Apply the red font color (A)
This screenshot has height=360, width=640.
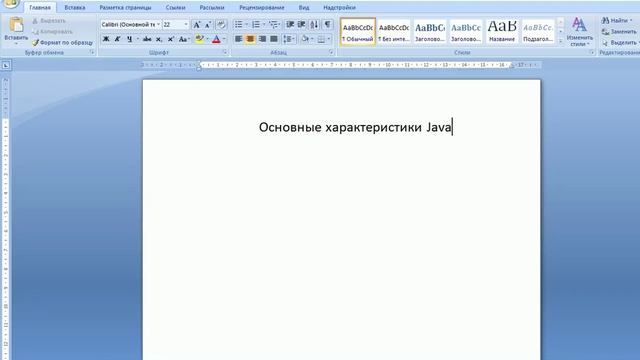coord(216,39)
